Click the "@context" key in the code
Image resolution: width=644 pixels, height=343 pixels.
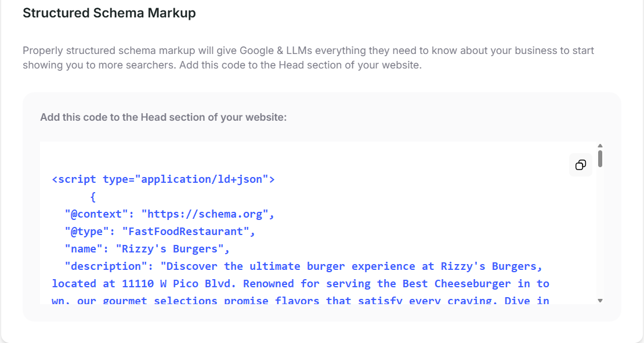(x=93, y=214)
